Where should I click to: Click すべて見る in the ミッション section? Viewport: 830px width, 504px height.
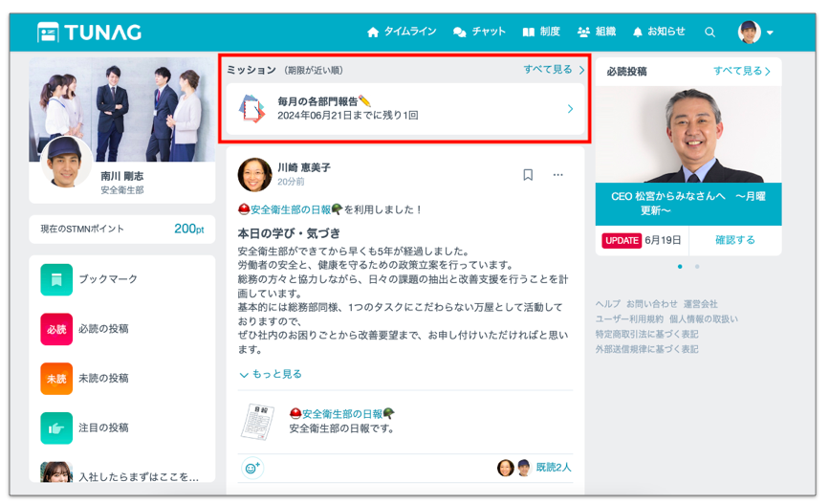[554, 70]
